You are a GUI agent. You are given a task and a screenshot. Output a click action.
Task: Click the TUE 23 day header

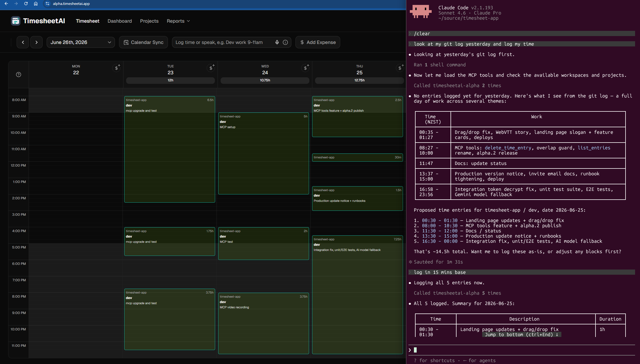pos(170,70)
